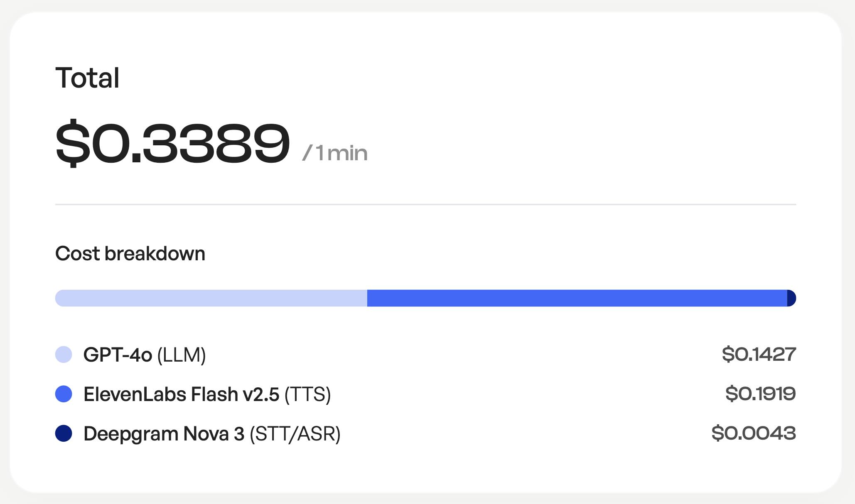
Task: Click the $0.1427 GPT-4o cost value
Action: [759, 354]
